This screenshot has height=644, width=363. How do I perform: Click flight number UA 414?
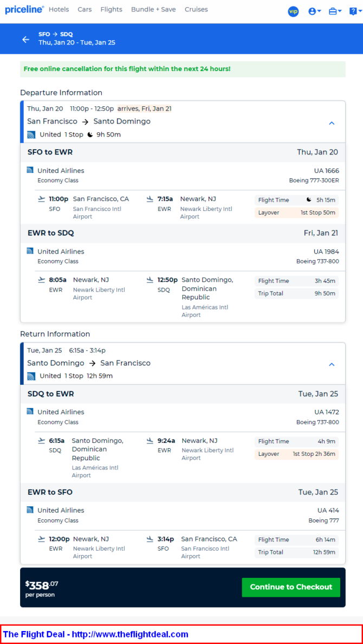point(328,511)
